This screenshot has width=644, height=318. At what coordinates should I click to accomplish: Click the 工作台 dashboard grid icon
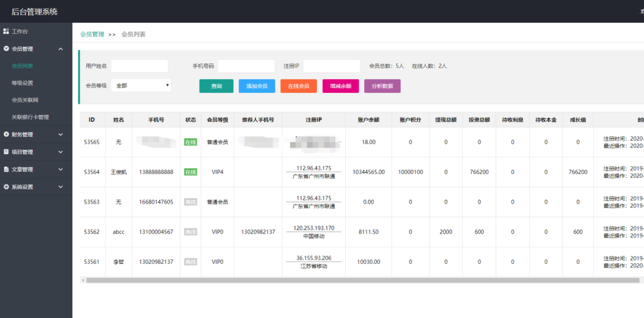[6, 31]
